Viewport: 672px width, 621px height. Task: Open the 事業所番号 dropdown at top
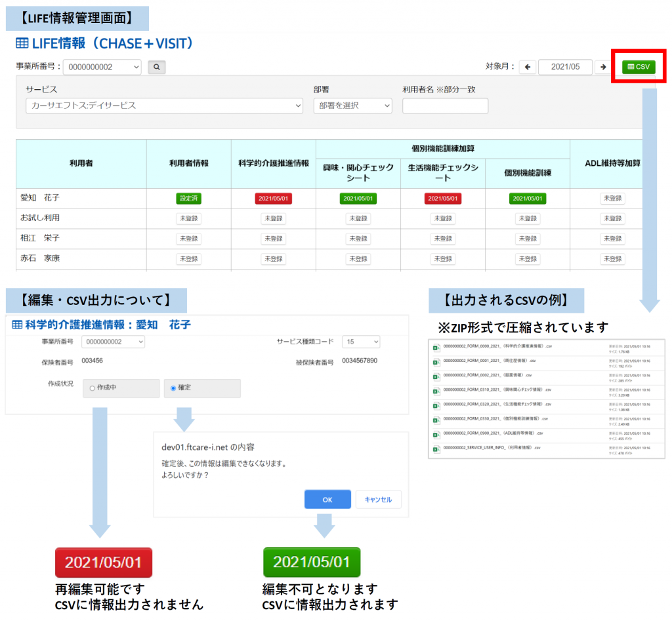pos(102,67)
